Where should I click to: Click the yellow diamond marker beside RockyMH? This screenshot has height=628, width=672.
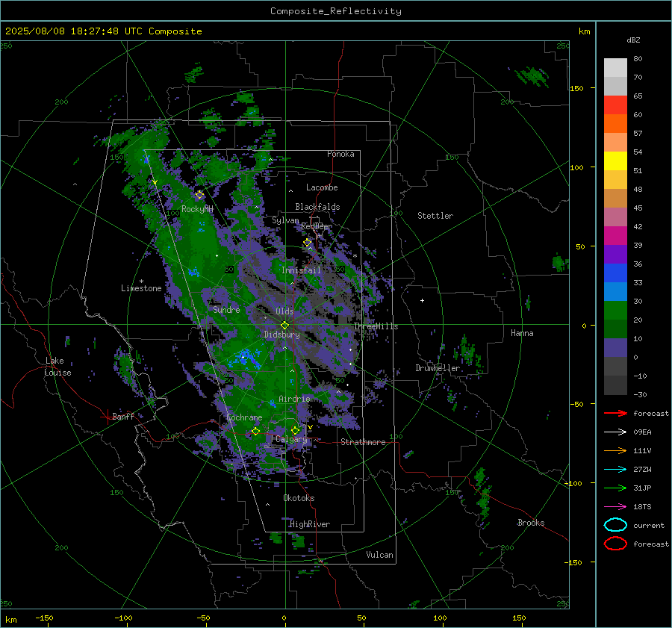pyautogui.click(x=199, y=195)
